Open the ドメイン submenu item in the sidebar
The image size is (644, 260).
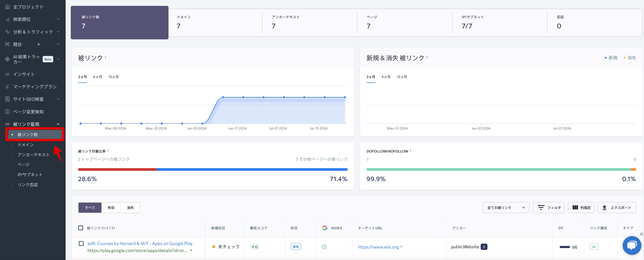[26, 145]
